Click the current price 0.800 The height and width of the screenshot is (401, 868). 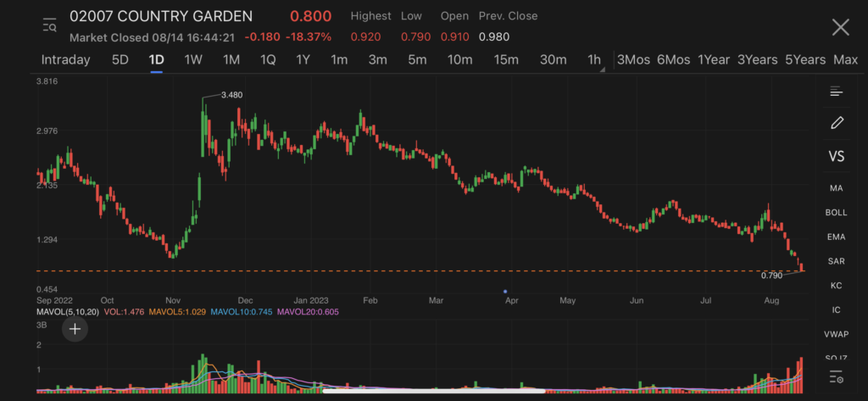pos(310,17)
